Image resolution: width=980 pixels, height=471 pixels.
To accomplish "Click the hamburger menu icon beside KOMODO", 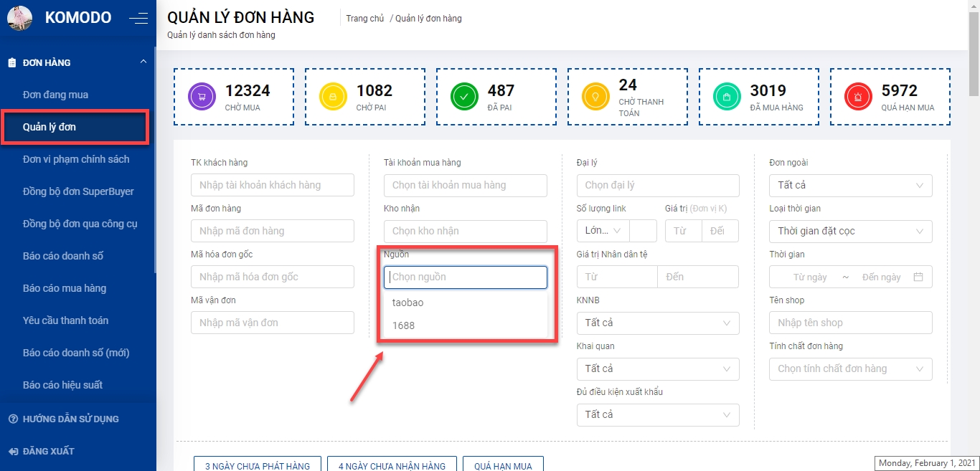I will 138,18.
